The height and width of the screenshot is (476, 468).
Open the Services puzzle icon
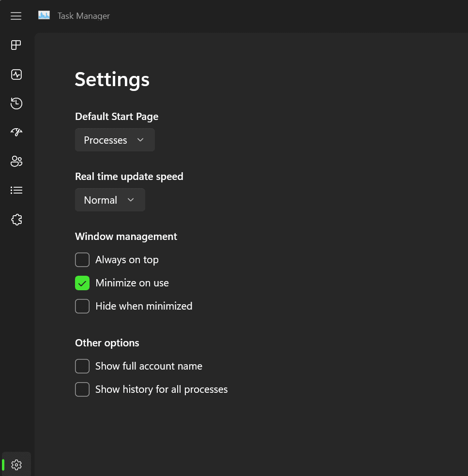point(16,220)
